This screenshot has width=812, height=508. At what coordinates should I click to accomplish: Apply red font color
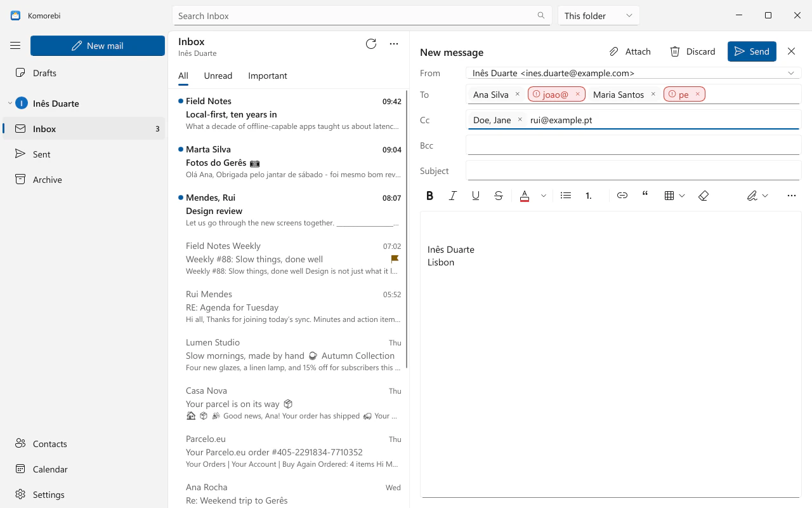coord(525,196)
